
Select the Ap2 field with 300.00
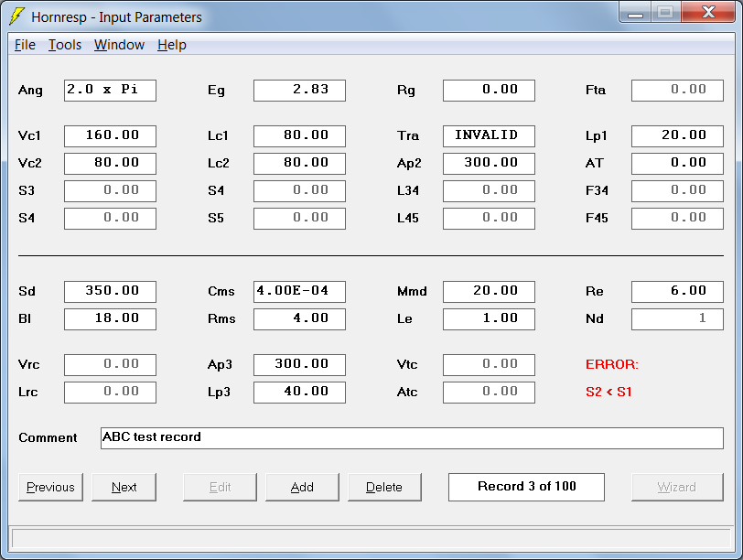click(489, 164)
